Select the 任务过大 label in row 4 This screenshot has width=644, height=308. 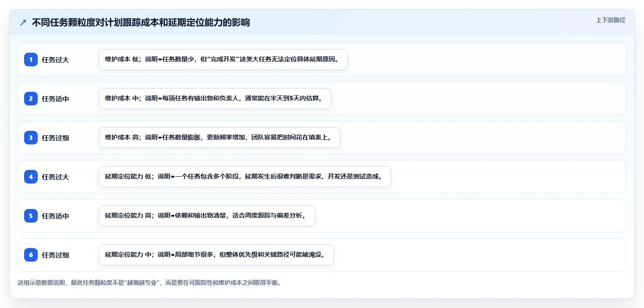pyautogui.click(x=55, y=177)
